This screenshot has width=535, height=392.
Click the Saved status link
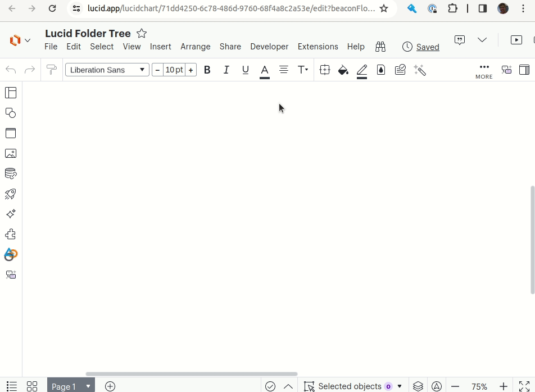427,47
